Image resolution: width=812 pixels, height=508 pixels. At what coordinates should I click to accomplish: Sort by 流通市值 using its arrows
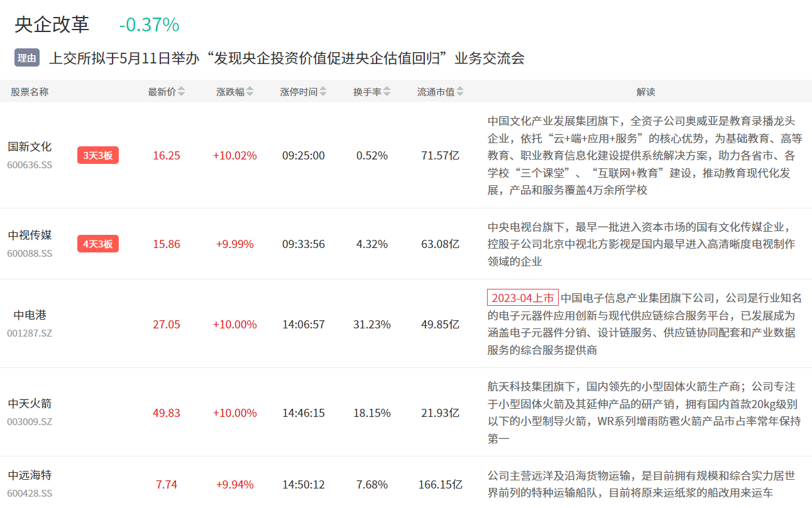click(x=460, y=92)
